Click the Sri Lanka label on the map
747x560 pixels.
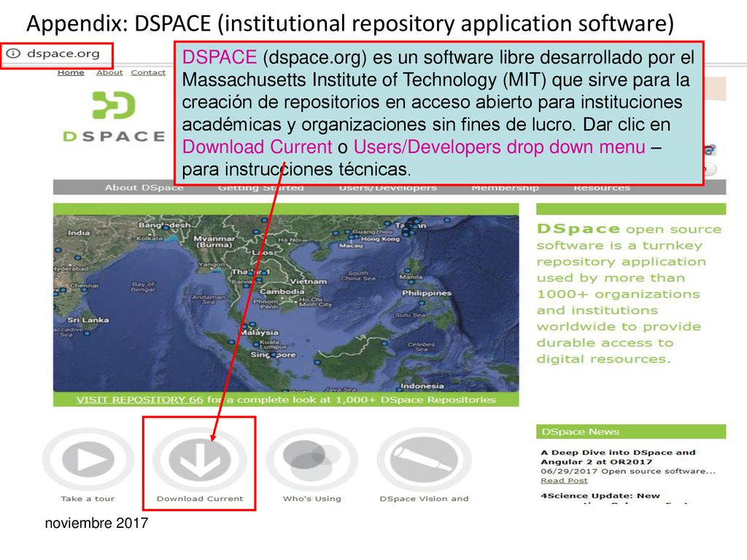pos(88,320)
